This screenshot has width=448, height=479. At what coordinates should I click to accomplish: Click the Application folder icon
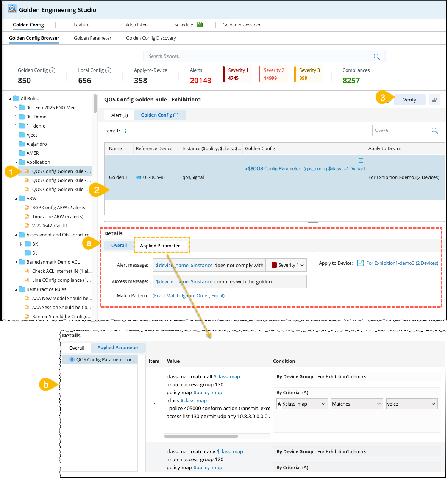(x=22, y=162)
